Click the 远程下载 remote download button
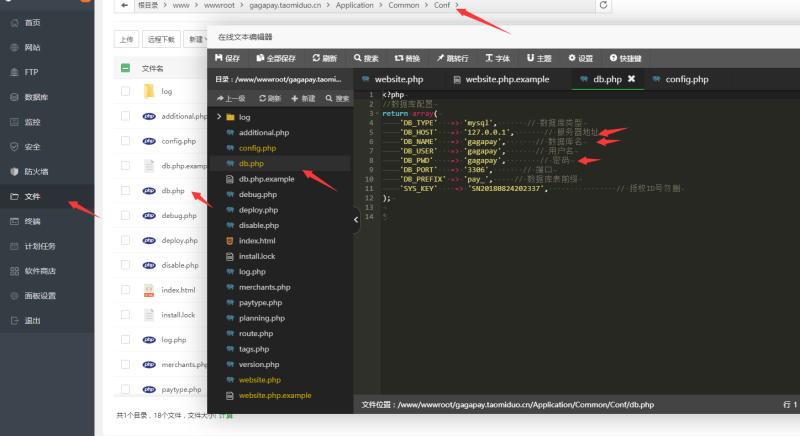This screenshot has height=436, width=800. point(161,39)
